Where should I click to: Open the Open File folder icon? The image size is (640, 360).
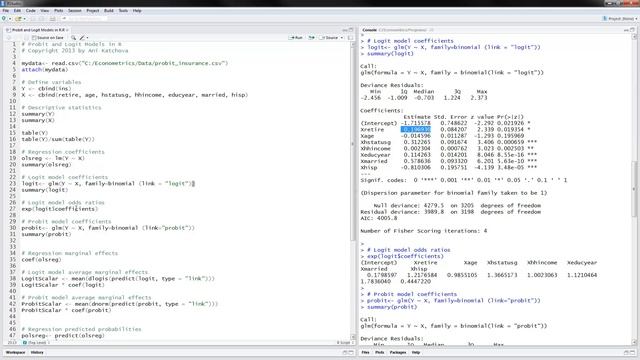(18, 18)
